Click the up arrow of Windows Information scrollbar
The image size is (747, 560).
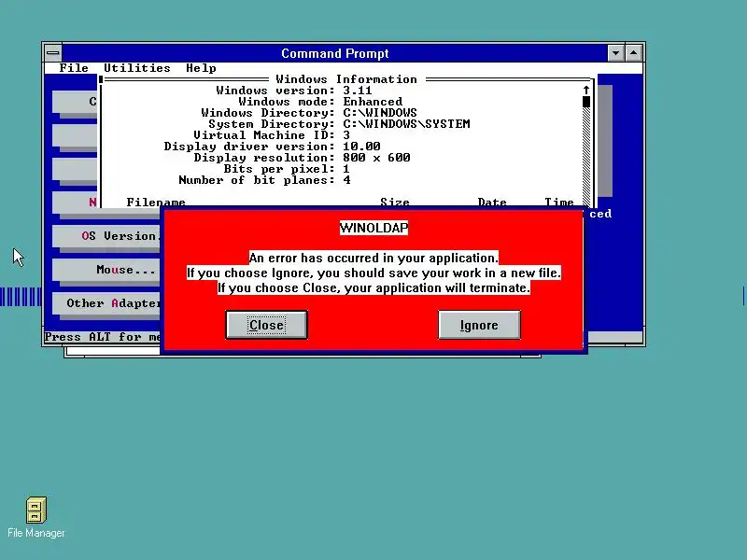586,90
